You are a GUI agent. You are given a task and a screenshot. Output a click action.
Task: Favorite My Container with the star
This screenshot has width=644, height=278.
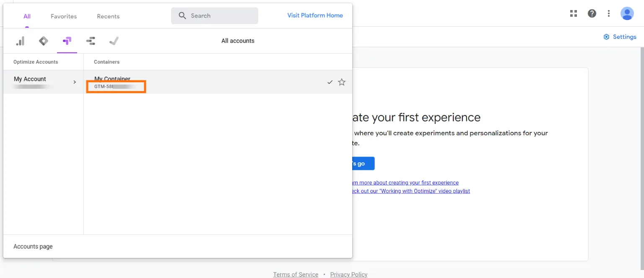coord(342,82)
